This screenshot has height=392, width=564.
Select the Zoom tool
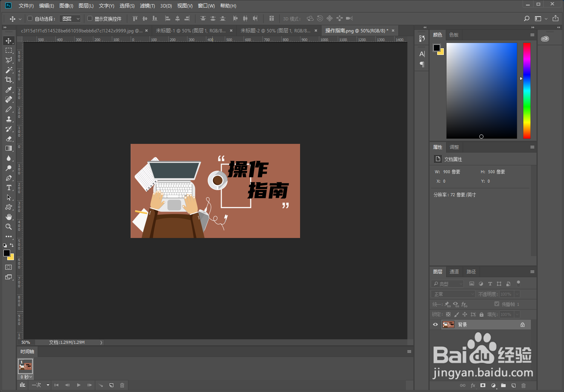[x=9, y=227]
